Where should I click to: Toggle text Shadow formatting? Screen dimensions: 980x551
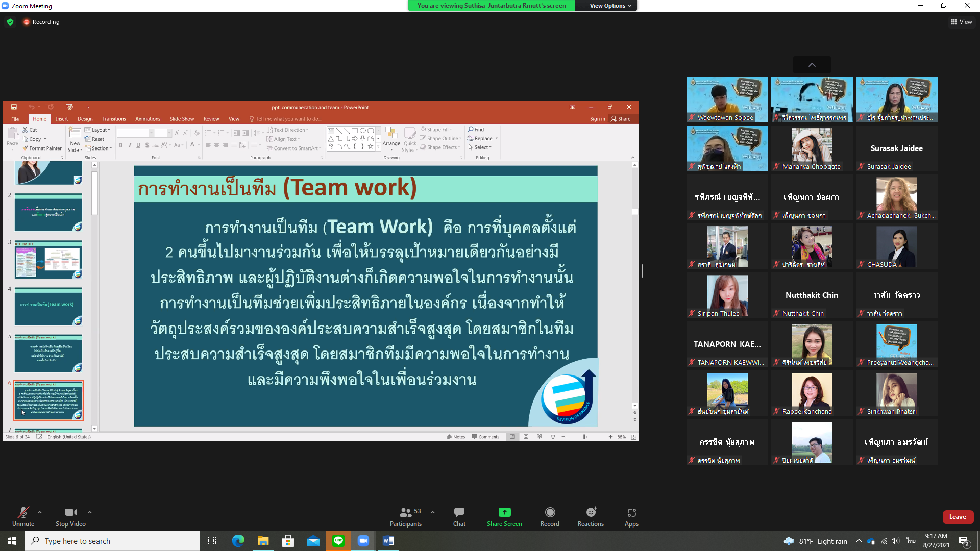pos(147,145)
